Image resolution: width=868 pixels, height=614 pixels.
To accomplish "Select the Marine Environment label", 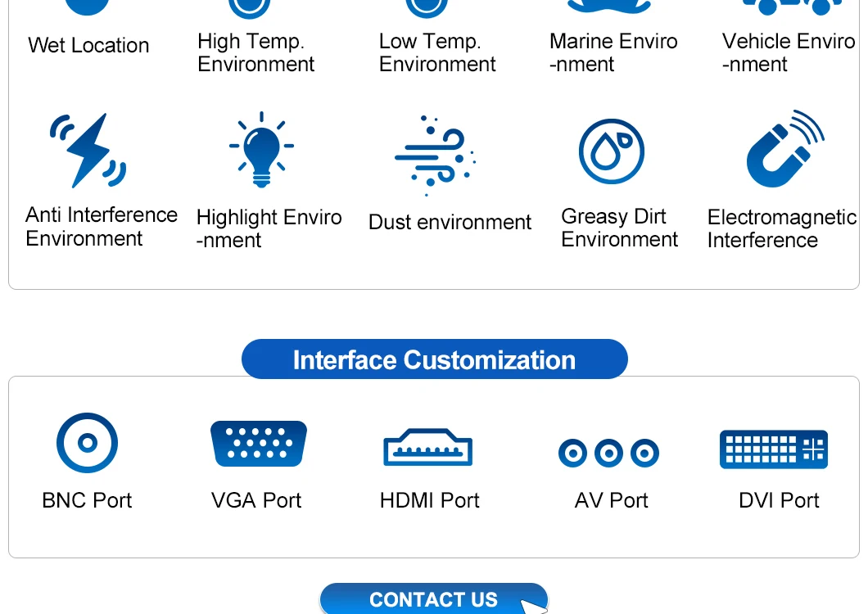I will pos(613,53).
